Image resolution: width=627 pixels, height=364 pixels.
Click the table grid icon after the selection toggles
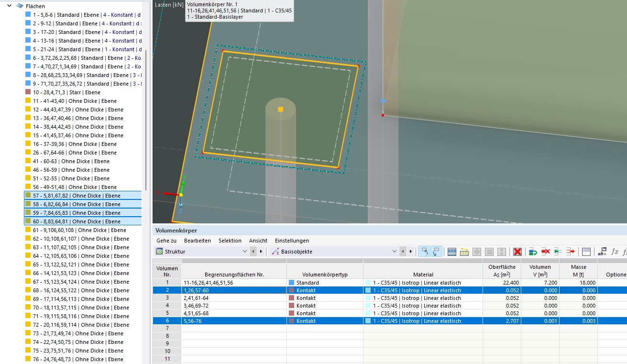(451, 252)
